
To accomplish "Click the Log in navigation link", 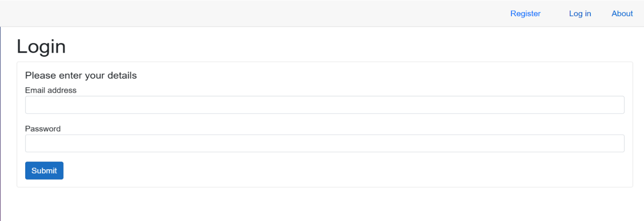I will click(580, 14).
